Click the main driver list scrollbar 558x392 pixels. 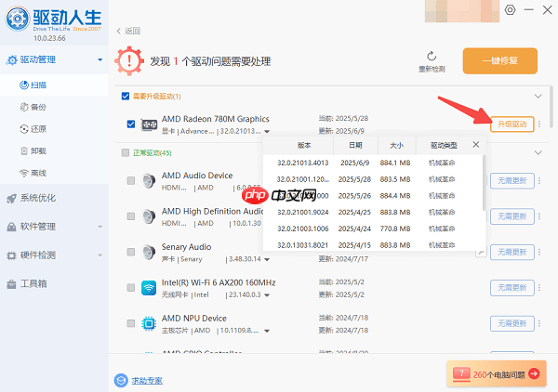(551, 107)
